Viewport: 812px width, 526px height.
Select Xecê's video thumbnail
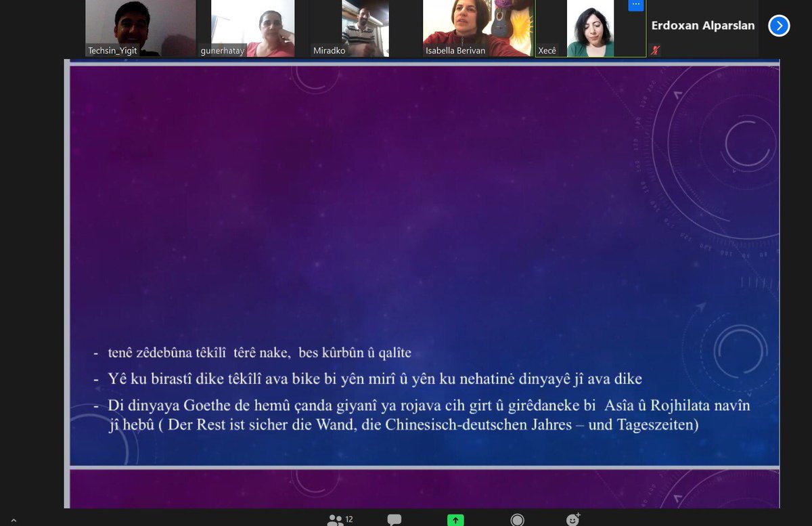point(591,28)
